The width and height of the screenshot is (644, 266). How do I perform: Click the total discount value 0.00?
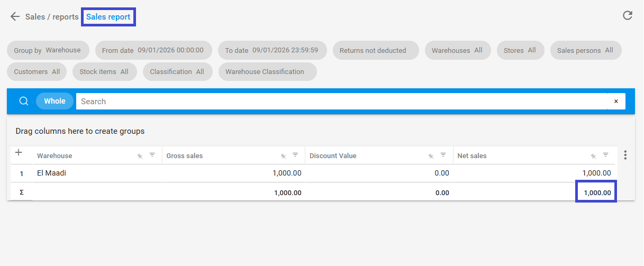click(442, 193)
